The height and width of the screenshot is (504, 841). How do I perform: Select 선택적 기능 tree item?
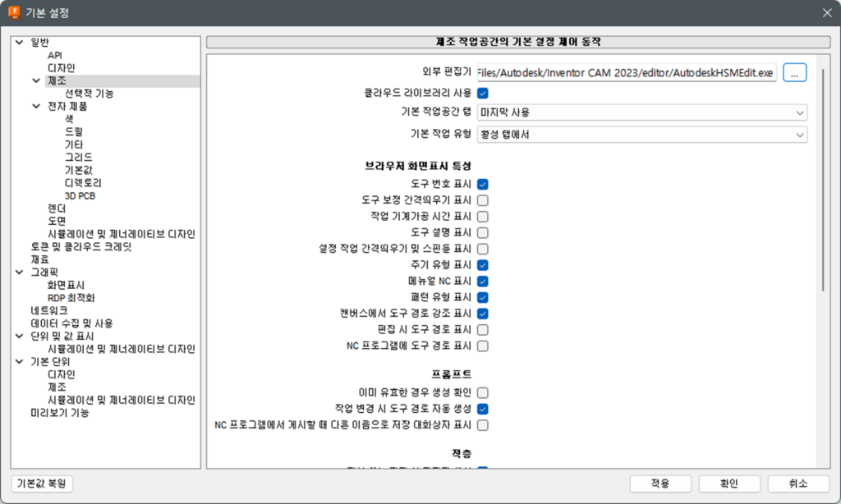click(89, 94)
